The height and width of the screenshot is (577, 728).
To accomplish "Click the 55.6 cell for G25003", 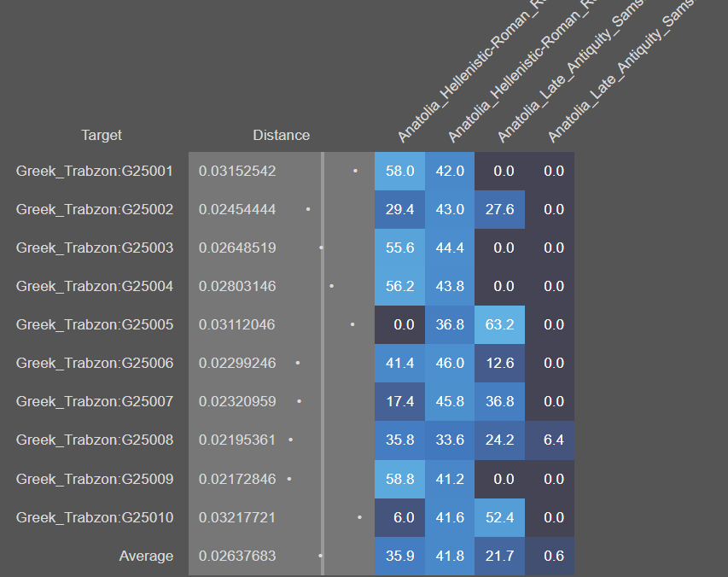I will [x=399, y=248].
